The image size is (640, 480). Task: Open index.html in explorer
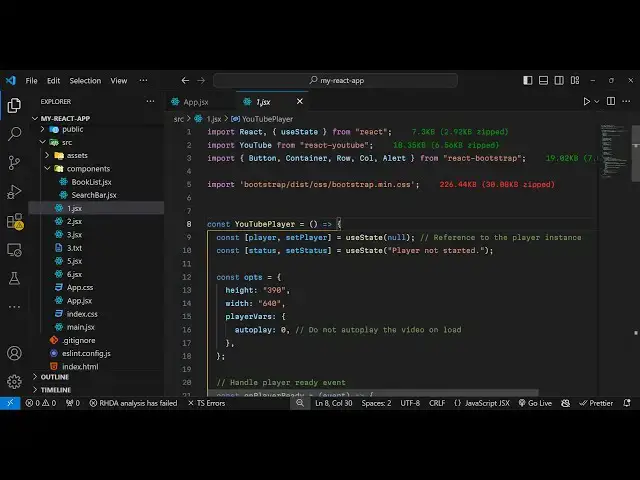(80, 367)
